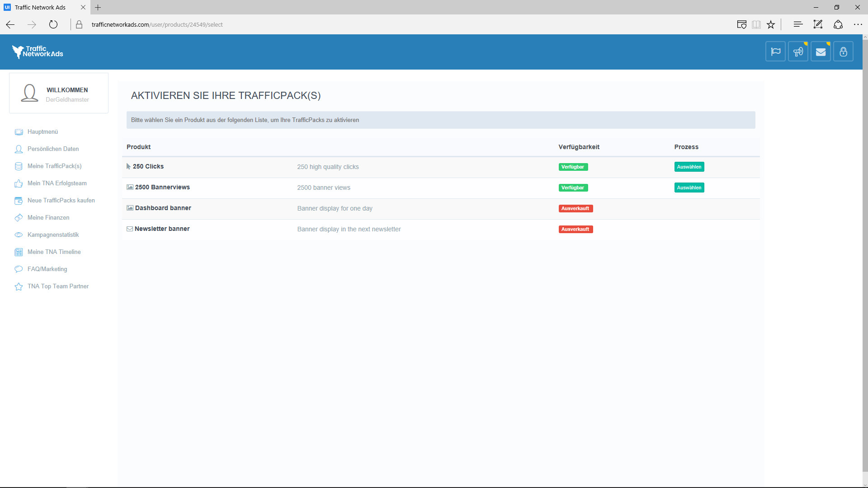
Task: Click the padlock icon in header
Action: click(x=843, y=52)
